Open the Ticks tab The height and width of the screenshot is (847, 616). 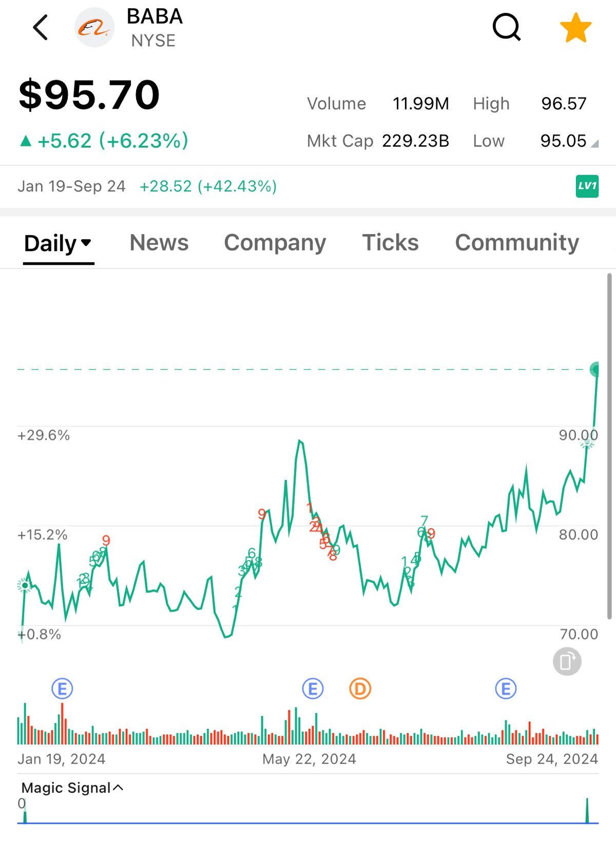point(390,243)
